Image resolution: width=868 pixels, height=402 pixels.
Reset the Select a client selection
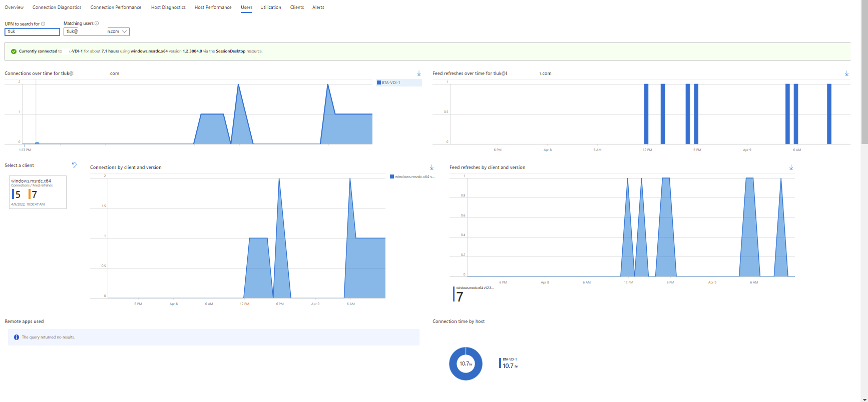[74, 165]
